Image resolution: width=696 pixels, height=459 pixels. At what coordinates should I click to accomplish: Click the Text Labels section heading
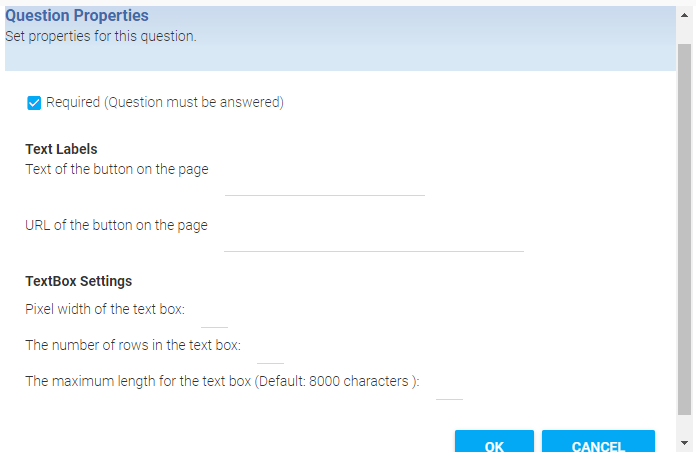click(61, 149)
